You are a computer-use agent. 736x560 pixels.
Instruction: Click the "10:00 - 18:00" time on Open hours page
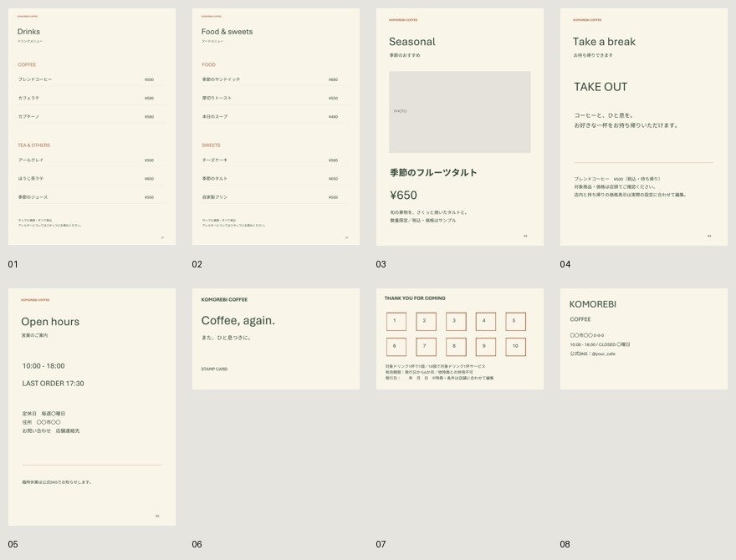pos(43,366)
